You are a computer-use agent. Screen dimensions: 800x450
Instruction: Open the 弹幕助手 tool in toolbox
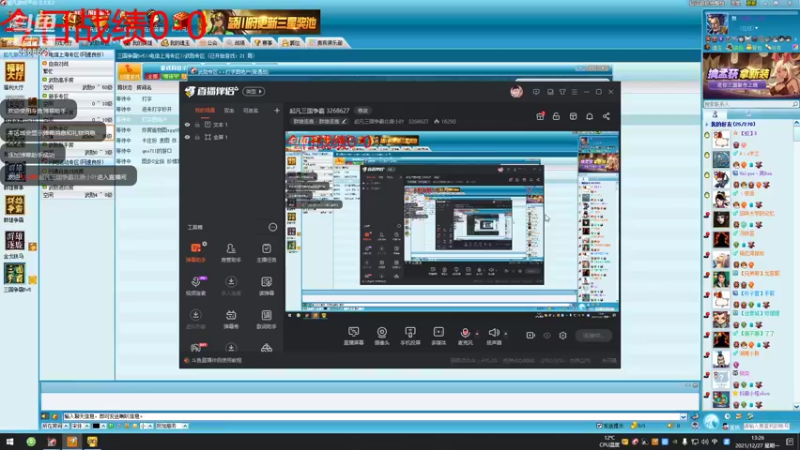click(196, 253)
